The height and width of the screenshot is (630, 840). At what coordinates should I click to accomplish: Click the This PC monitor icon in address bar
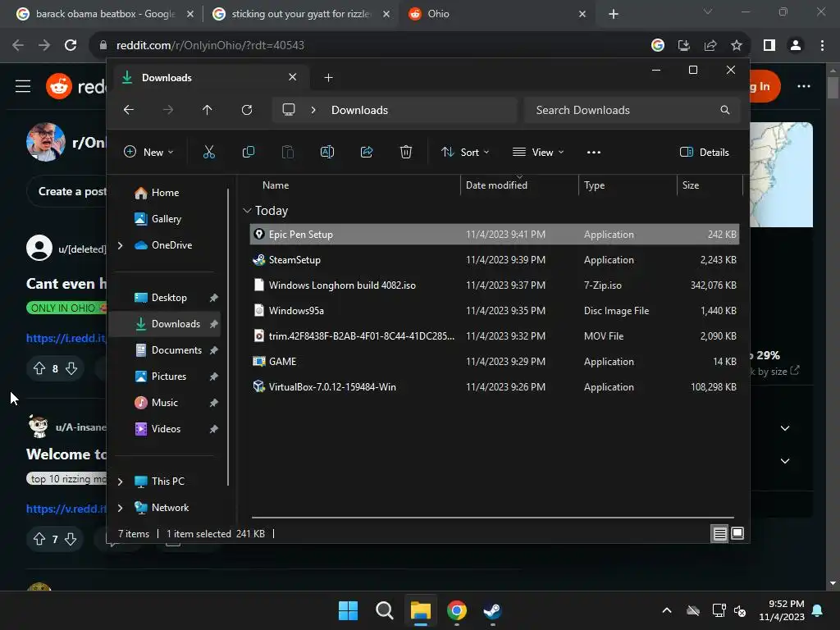click(289, 110)
